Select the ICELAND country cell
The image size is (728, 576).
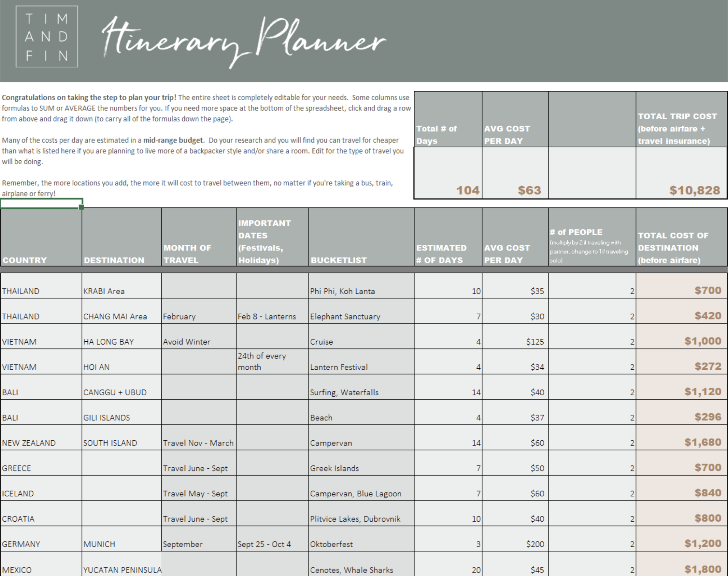[41, 488]
